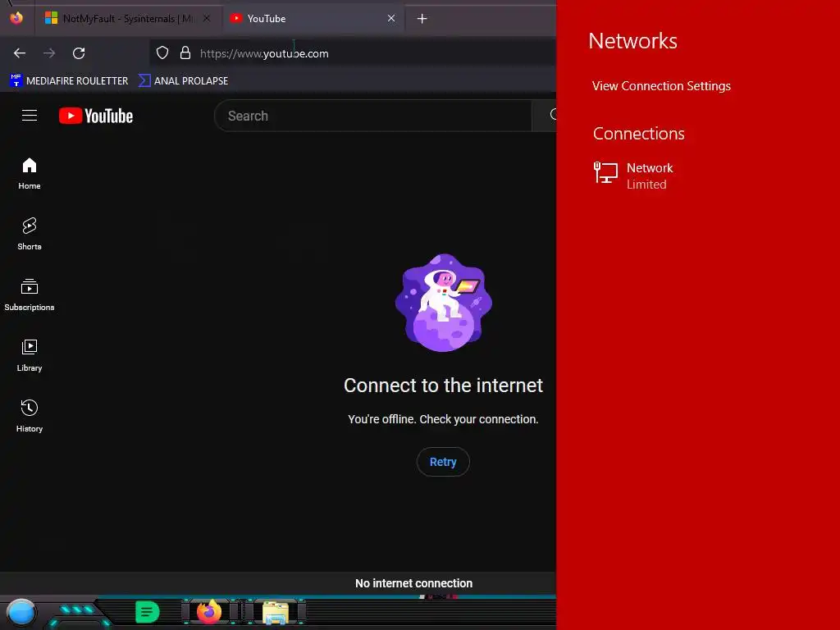Click the wired network monitor icon
840x630 pixels.
click(606, 173)
